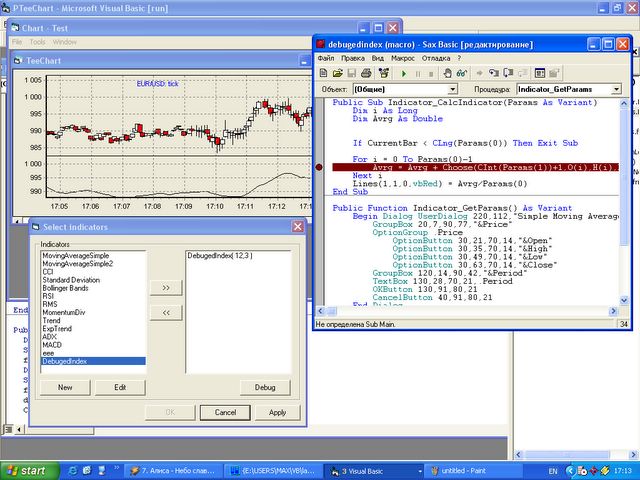Click the Apply button
Screen dimensions: 640x480
coord(278,412)
